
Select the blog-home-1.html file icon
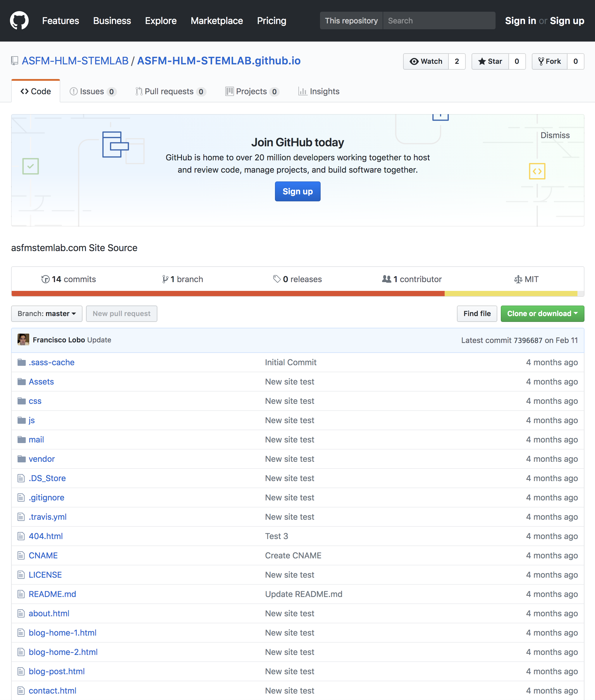pos(21,632)
